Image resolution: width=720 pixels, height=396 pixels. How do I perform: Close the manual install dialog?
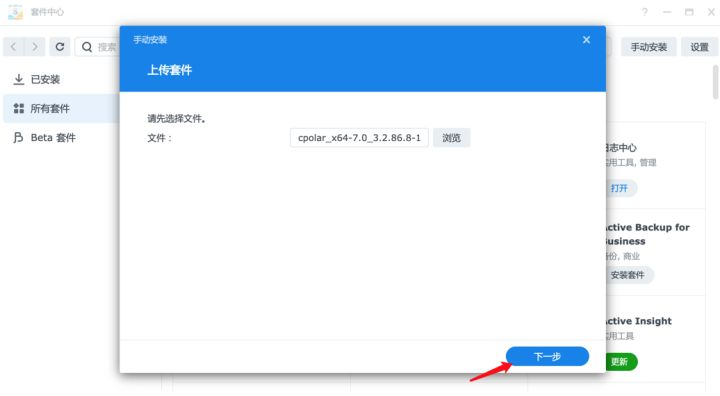point(586,40)
